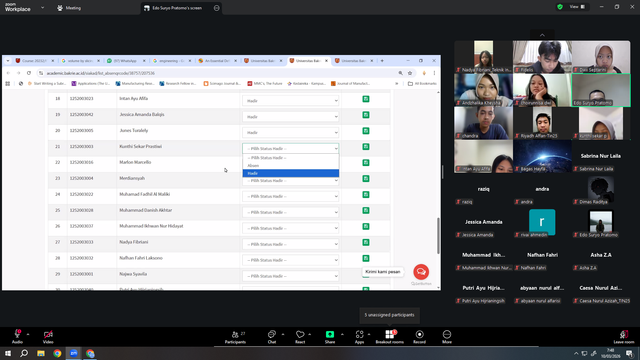Screen dimensions: 640x360
Task: Click the green save icon for Kunthi Sekar Prastiwi
Action: tap(366, 147)
